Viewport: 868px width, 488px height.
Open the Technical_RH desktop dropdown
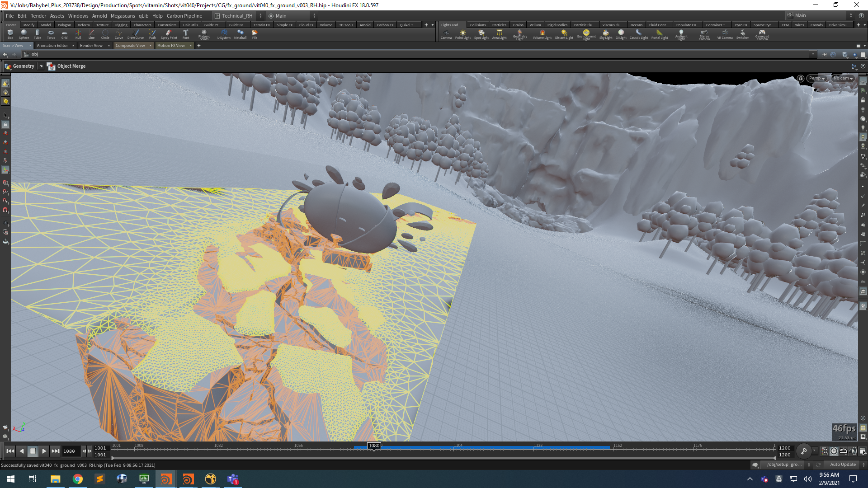click(x=237, y=16)
